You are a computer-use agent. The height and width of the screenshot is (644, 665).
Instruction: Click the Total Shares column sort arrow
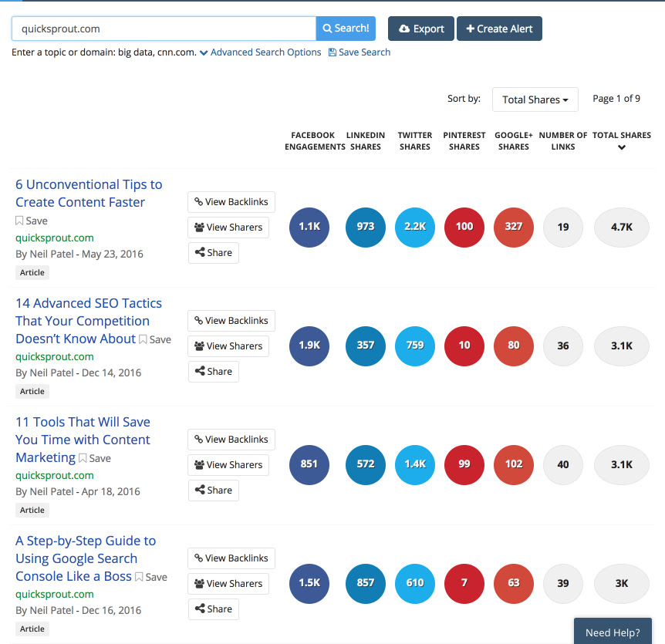[622, 147]
